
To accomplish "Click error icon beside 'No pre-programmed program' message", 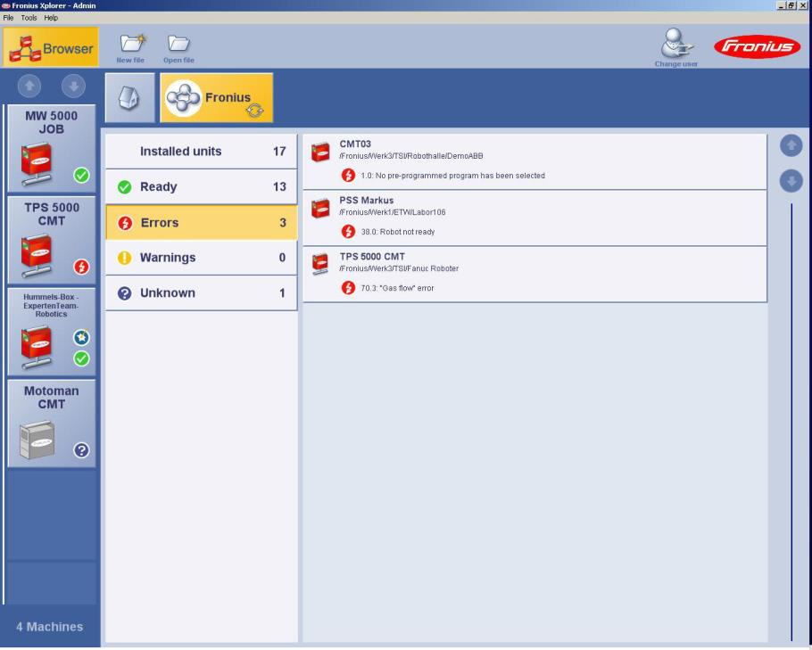I will click(x=348, y=176).
